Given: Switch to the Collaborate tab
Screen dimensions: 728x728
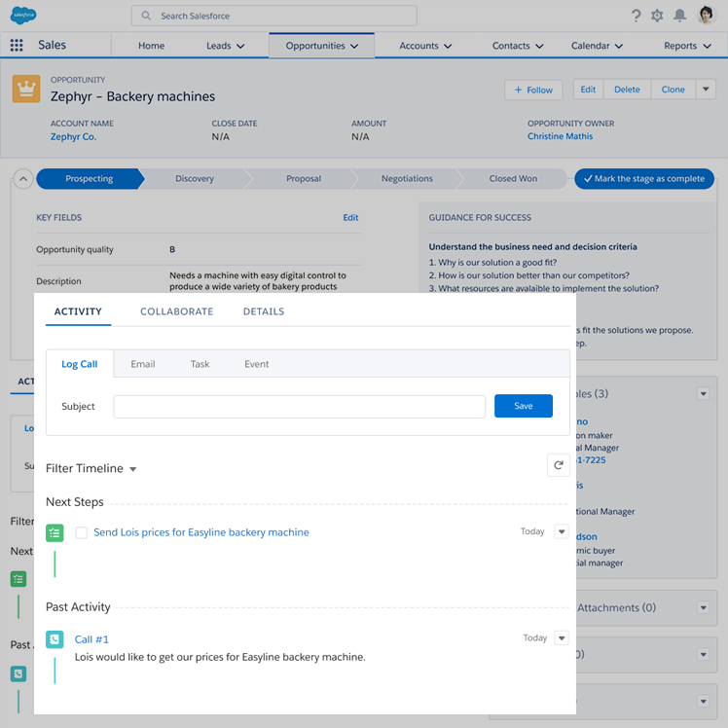Looking at the screenshot, I should [177, 311].
